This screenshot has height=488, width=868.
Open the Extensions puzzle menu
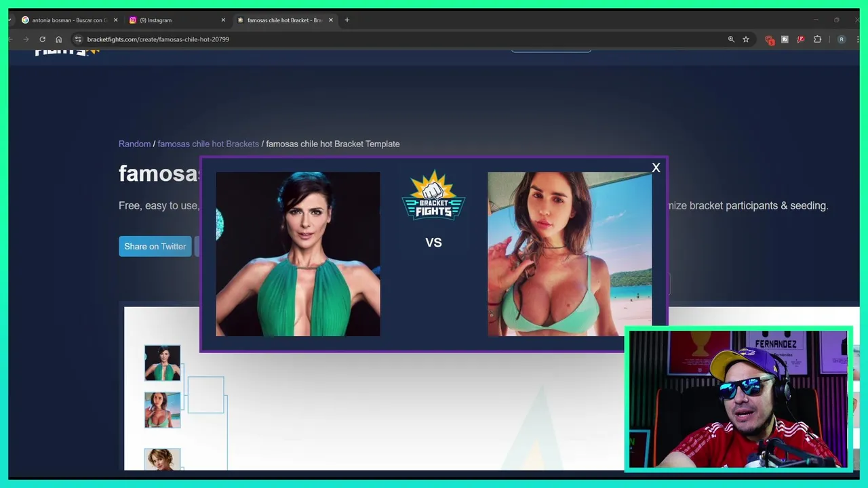click(817, 39)
